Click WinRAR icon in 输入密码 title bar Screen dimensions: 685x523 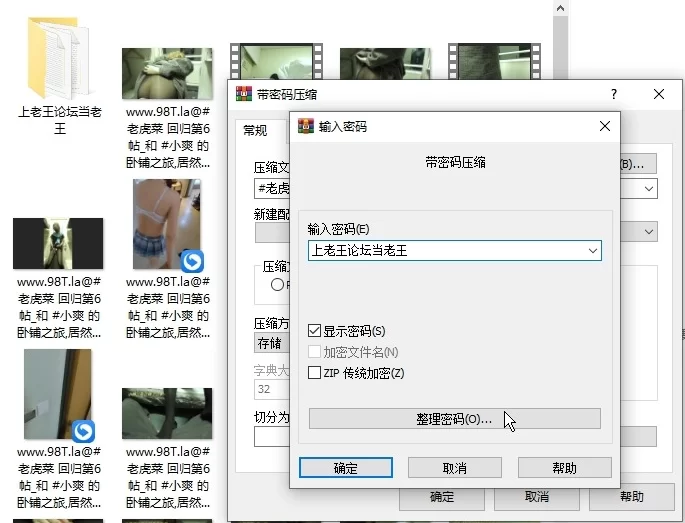306,126
